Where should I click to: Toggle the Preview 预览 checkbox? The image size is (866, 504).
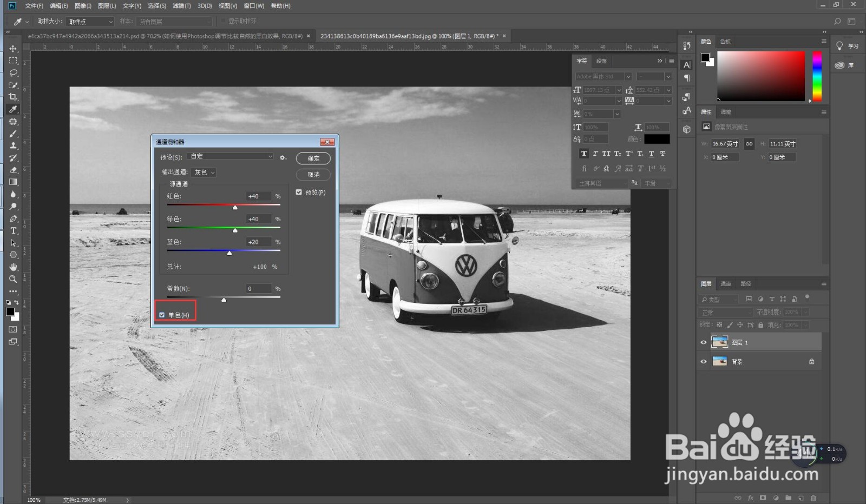pyautogui.click(x=299, y=192)
